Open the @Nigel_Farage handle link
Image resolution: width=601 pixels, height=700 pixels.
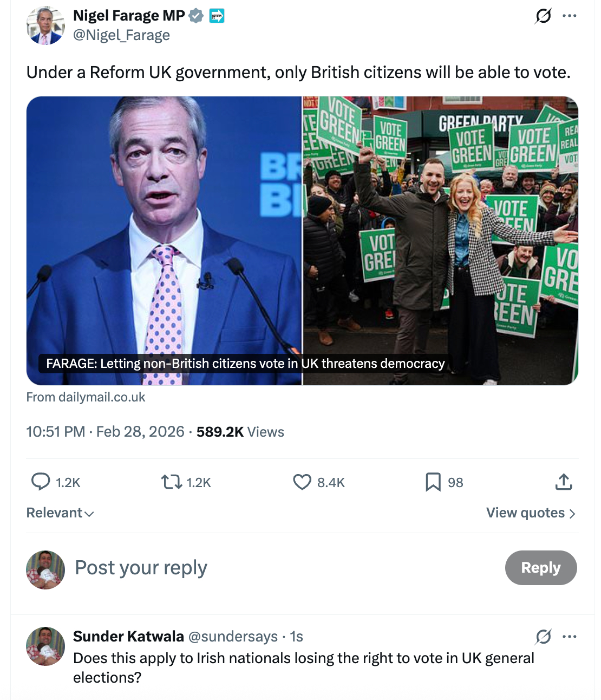click(121, 36)
